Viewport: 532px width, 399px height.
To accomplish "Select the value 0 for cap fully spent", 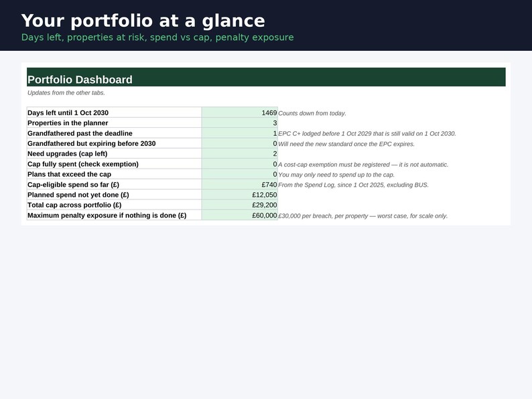I will coord(240,164).
